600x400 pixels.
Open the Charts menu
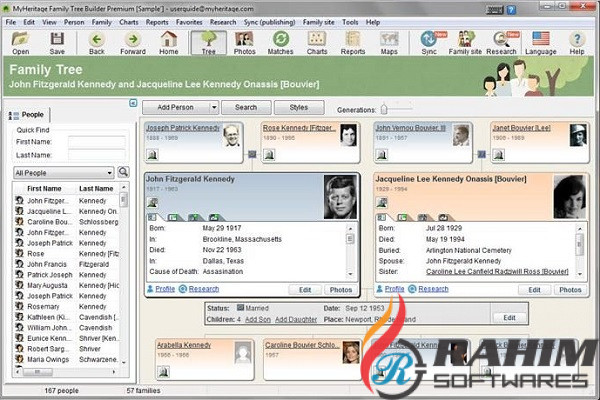(x=129, y=22)
